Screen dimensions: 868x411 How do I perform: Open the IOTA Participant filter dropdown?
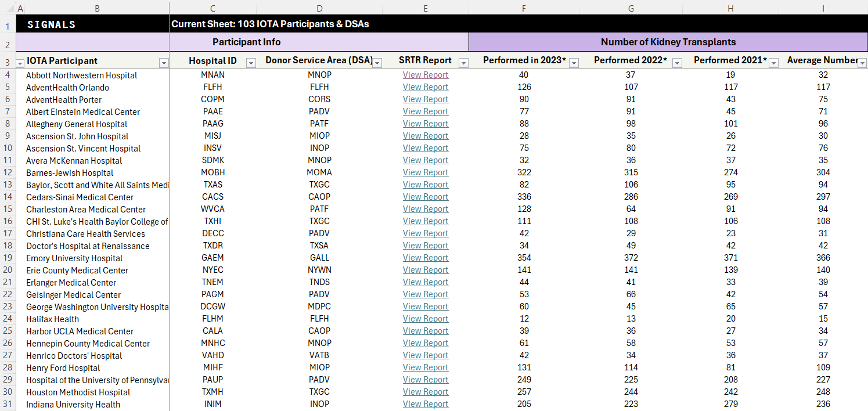click(x=164, y=63)
